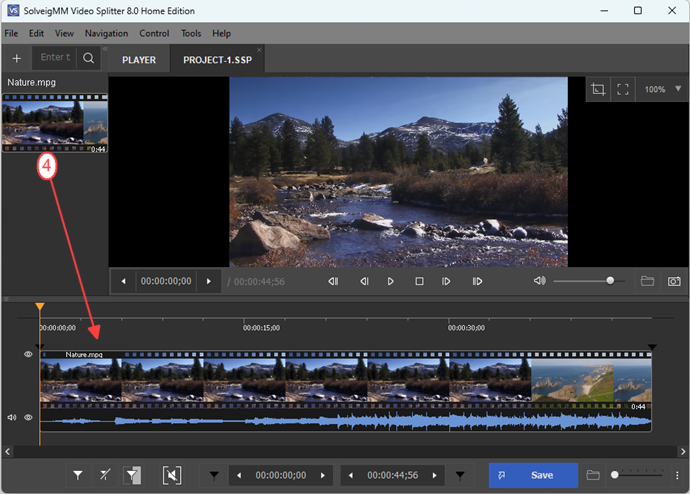
Task: Select the Nature.mpg thumbnail in media list
Action: pyautogui.click(x=55, y=122)
